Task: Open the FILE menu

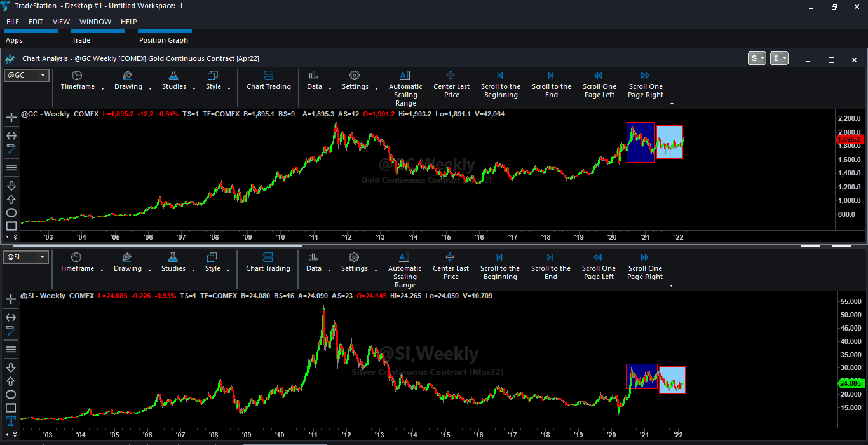Action: click(13, 22)
